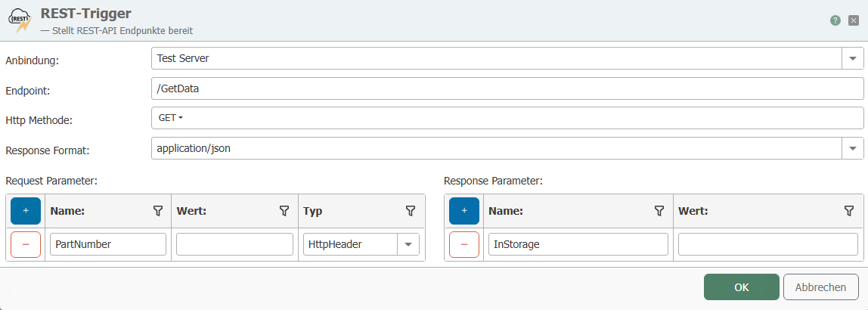Add a new request parameter row
Image resolution: width=868 pixels, height=310 pixels.
point(26,211)
